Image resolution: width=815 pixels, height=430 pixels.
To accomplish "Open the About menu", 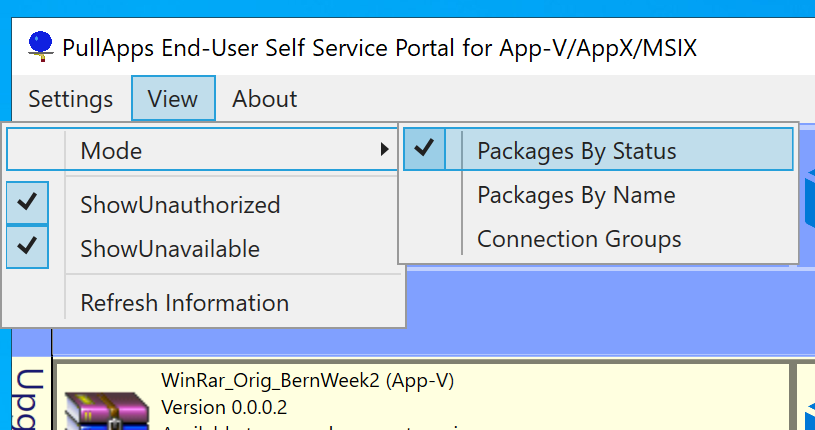I will pos(264,99).
